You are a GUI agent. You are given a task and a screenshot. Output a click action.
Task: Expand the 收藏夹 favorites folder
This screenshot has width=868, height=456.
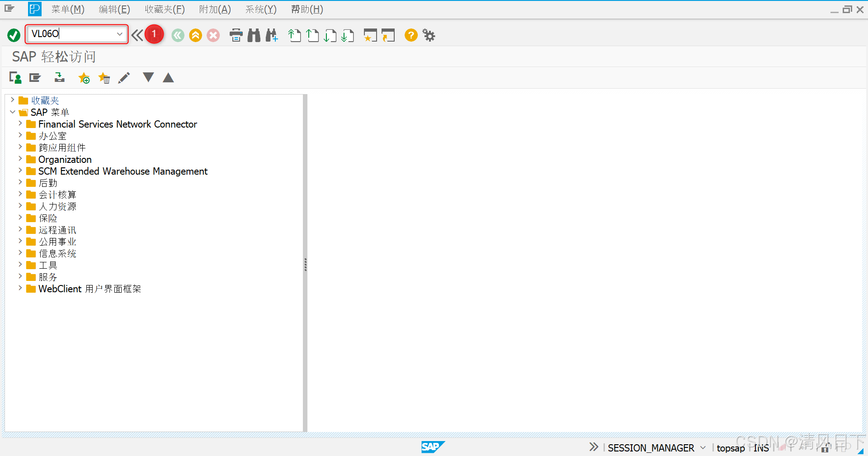(x=12, y=100)
